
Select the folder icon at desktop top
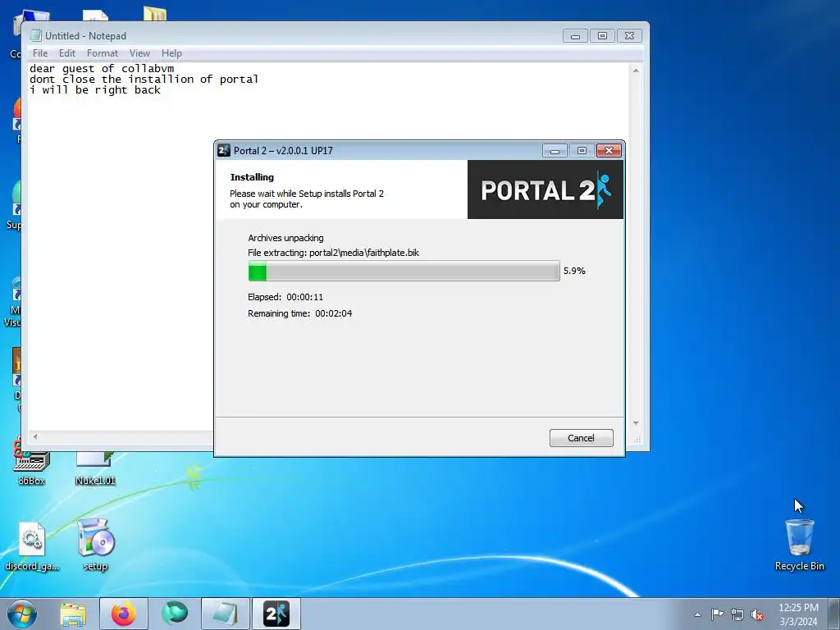click(155, 13)
